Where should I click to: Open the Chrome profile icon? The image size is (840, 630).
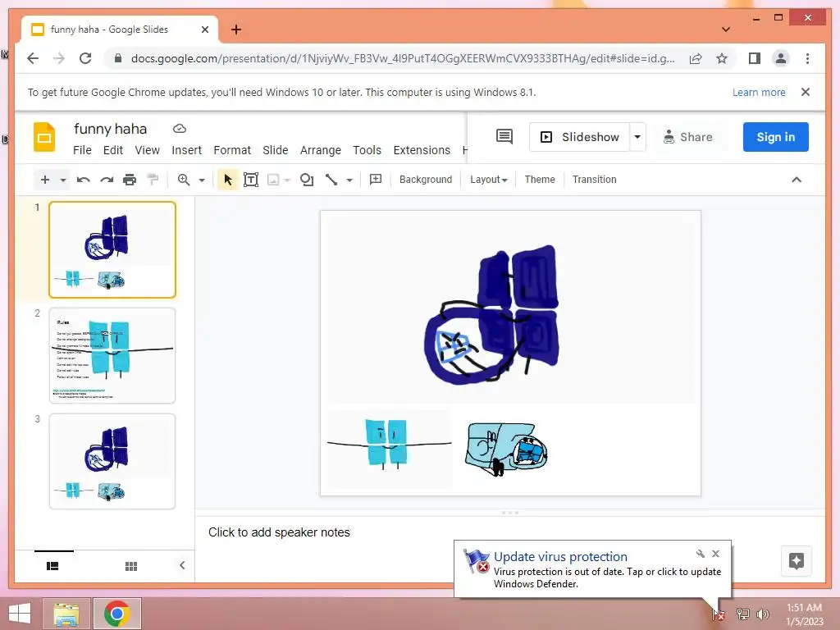[x=781, y=58]
